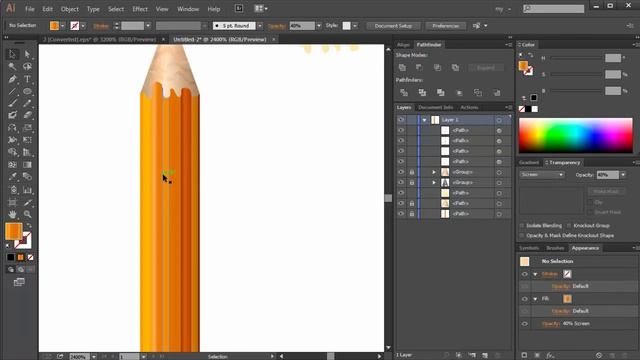This screenshot has width=640, height=360.
Task: Open the Effect menu
Action: coord(140,9)
